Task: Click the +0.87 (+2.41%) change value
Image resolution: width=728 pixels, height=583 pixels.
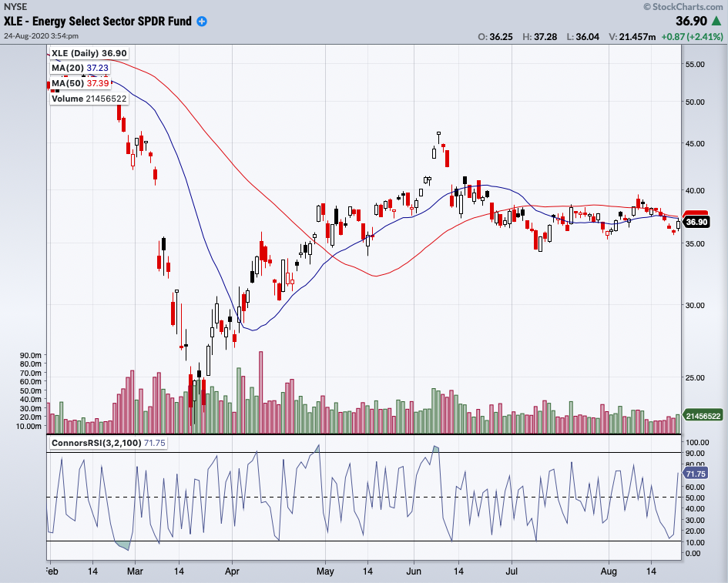Action: click(692, 36)
